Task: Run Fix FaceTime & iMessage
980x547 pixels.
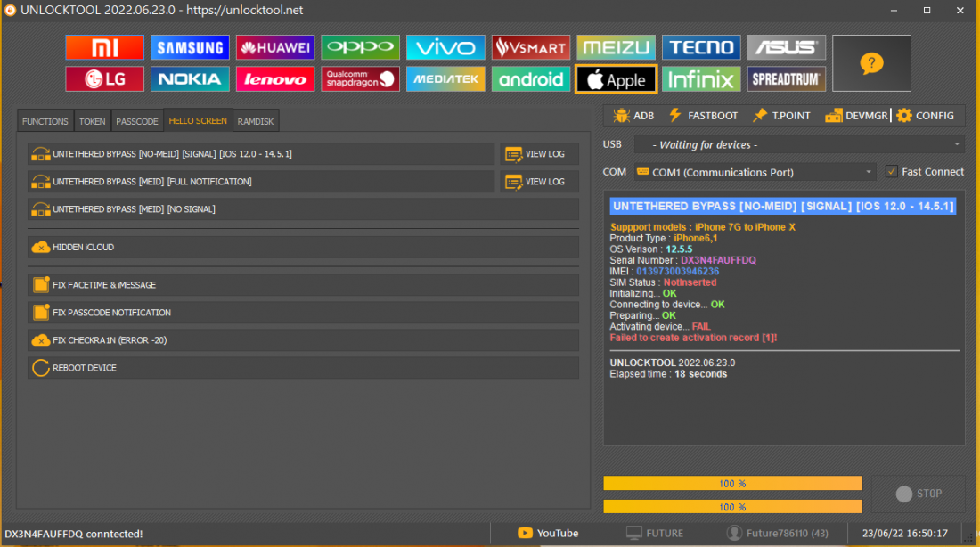Action: click(303, 285)
